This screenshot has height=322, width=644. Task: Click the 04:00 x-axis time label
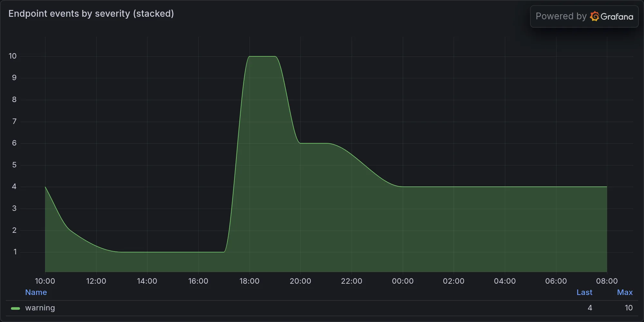tap(505, 281)
